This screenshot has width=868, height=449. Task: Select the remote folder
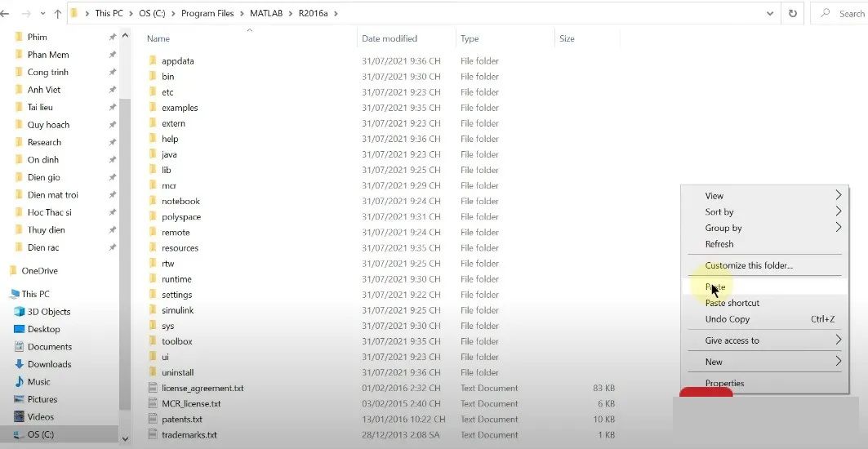176,232
